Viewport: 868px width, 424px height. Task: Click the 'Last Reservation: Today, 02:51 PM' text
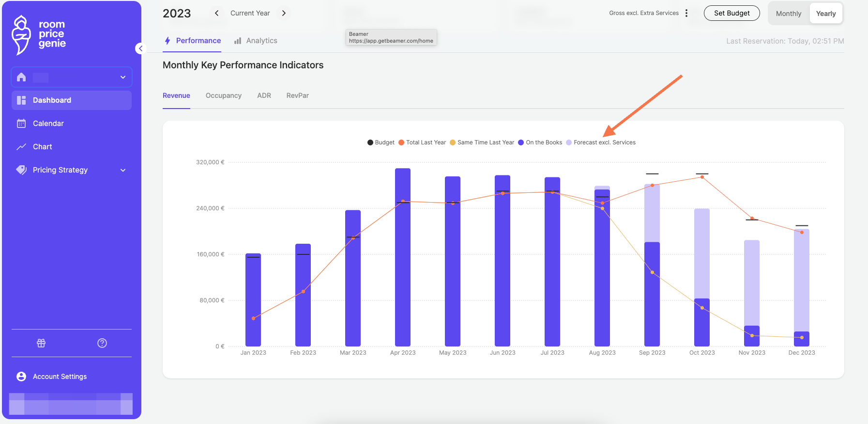coord(785,41)
